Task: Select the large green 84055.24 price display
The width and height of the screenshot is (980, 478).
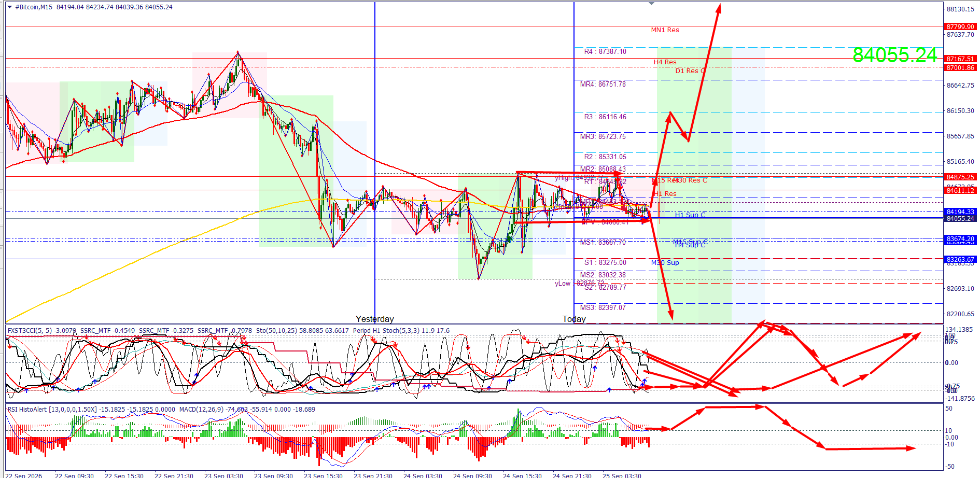Action: tap(895, 55)
